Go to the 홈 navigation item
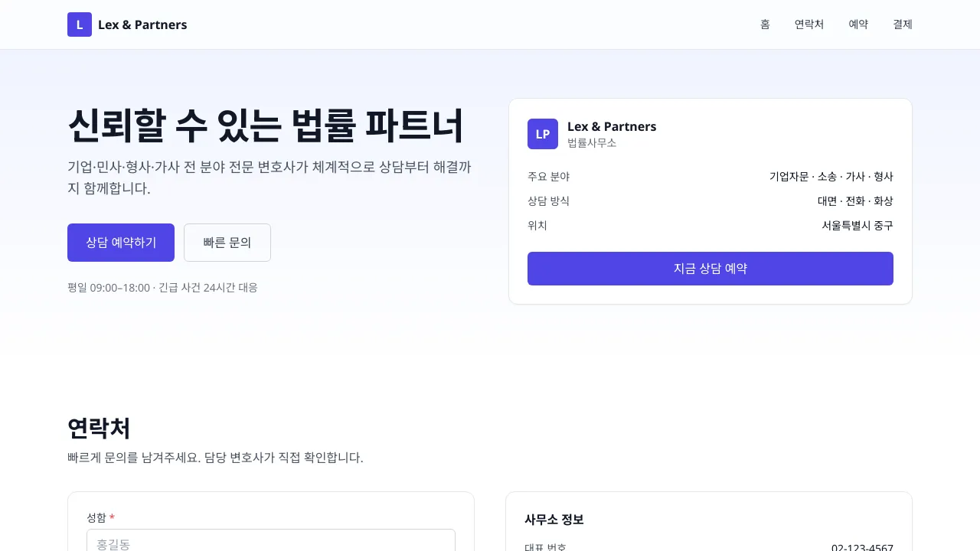The width and height of the screenshot is (980, 551). [x=765, y=24]
